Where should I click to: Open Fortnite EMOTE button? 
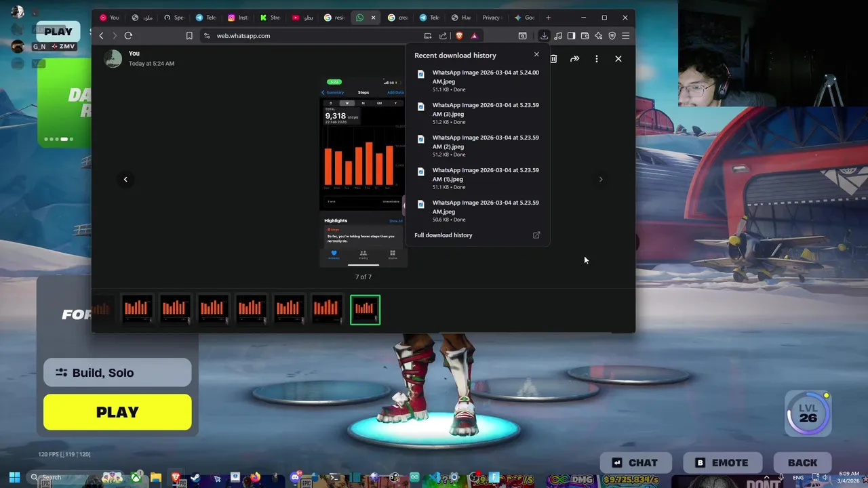point(722,463)
